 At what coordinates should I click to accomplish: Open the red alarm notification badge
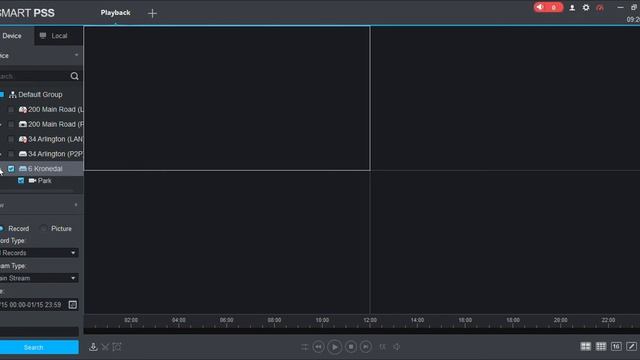[x=548, y=7]
